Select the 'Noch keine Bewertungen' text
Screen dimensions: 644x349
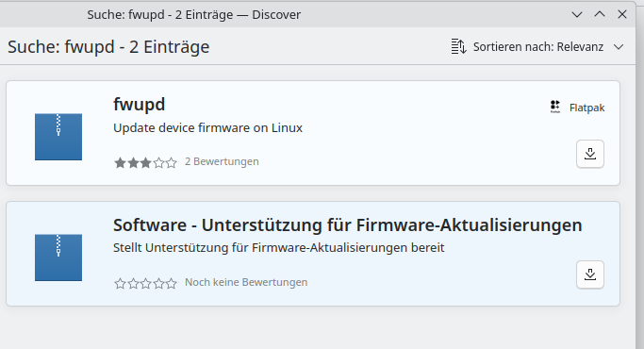pyautogui.click(x=246, y=282)
